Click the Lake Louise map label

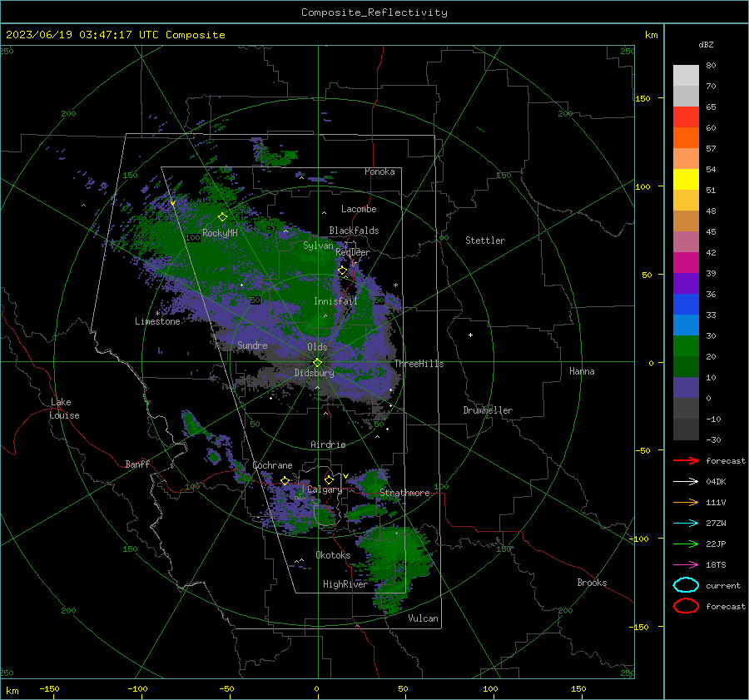pos(64,409)
